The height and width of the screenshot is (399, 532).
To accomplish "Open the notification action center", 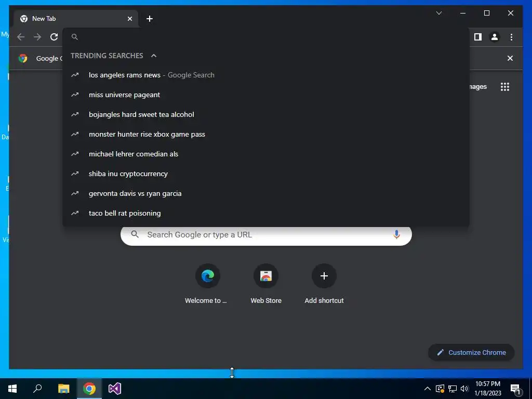I will (515, 389).
